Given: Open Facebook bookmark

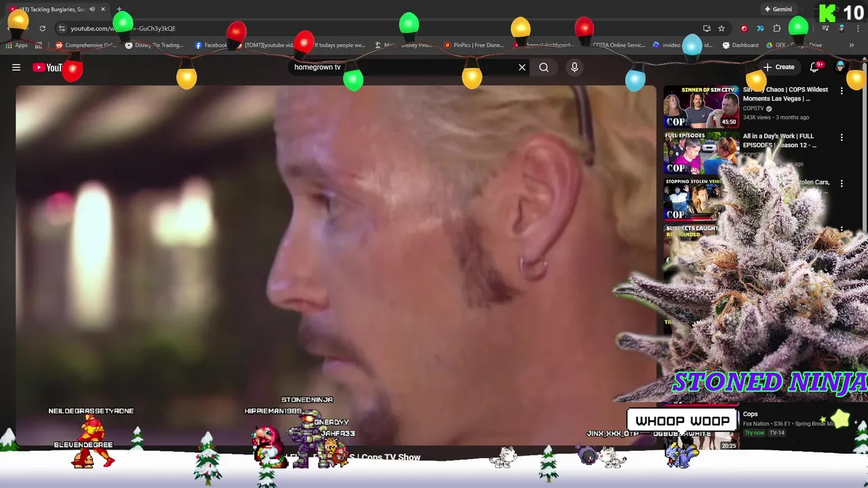Looking at the screenshot, I should pyautogui.click(x=211, y=45).
